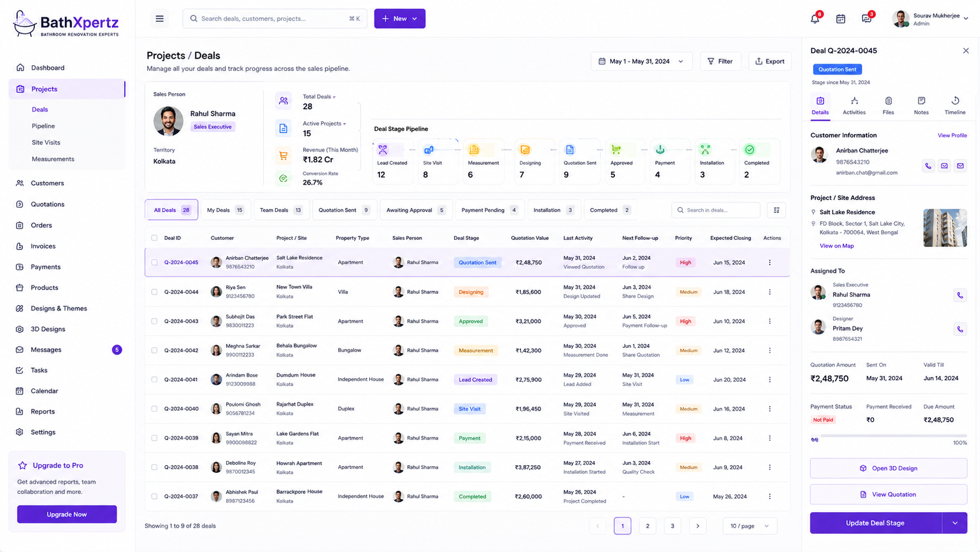The height and width of the screenshot is (552, 980).
Task: Select the Site Visit pipeline stage icon
Action: pos(429,150)
